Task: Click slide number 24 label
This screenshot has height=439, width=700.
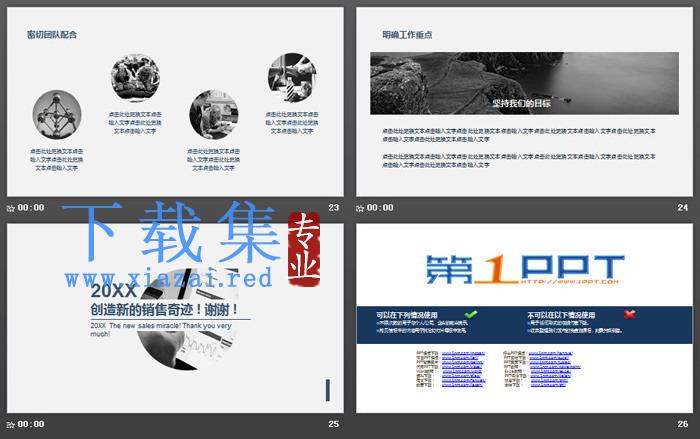Action: 683,208
